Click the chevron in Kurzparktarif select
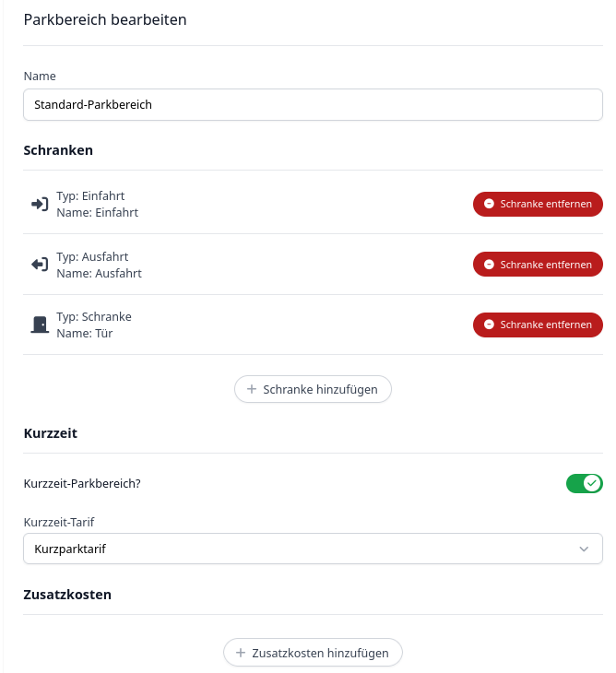 [x=584, y=549]
